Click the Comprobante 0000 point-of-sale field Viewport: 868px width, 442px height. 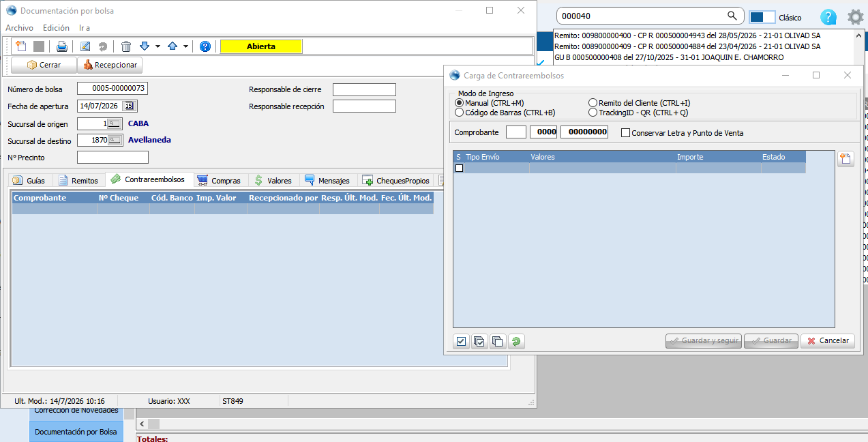pyautogui.click(x=543, y=132)
